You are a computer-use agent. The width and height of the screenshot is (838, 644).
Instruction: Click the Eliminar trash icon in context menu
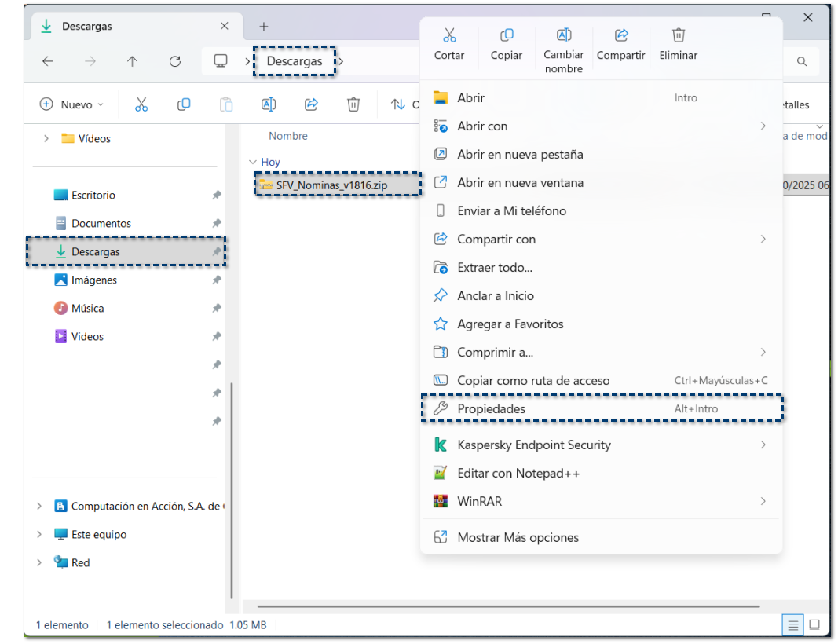[679, 35]
